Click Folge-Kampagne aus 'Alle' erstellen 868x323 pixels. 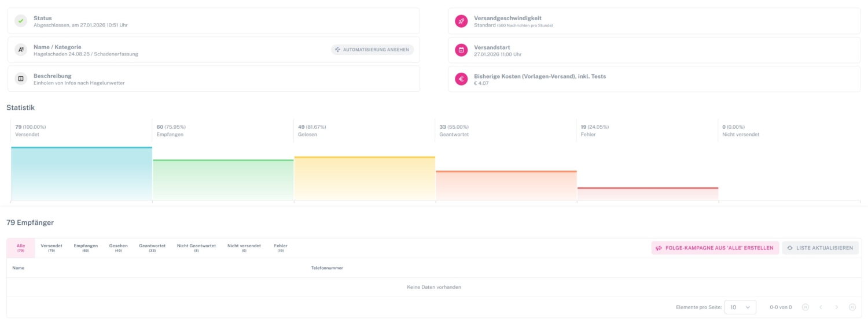coord(715,248)
